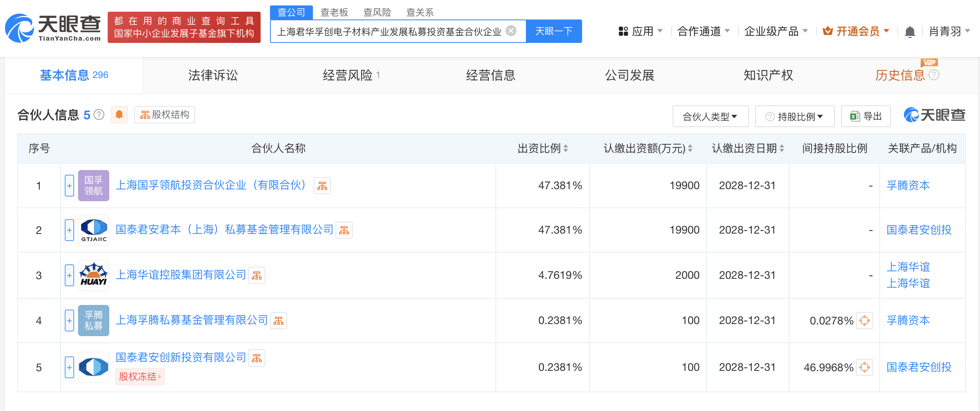Click equity chart icon beside 上海国孚领航投资合伙企业
The height and width of the screenshot is (411, 980).
coord(322,186)
